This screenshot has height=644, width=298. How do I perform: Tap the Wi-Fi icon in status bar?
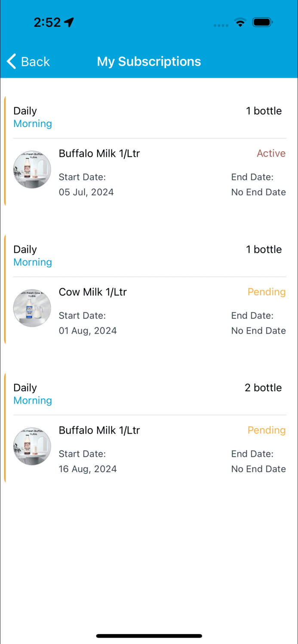tap(240, 23)
